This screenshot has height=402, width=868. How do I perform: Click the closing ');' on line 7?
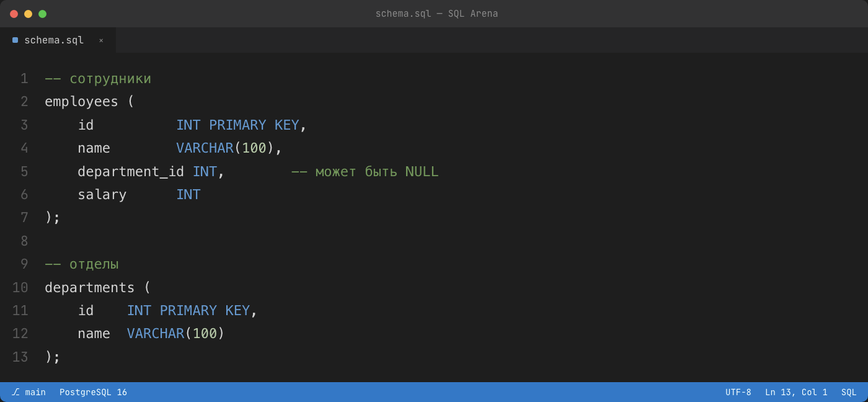[53, 218]
